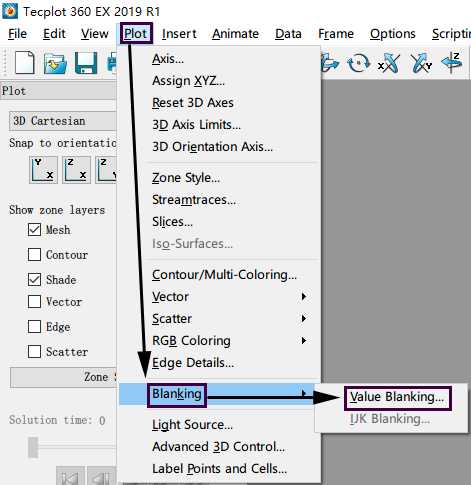Select the Y-axis rotate tool icon
This screenshot has height=485, width=471.
tap(421, 63)
